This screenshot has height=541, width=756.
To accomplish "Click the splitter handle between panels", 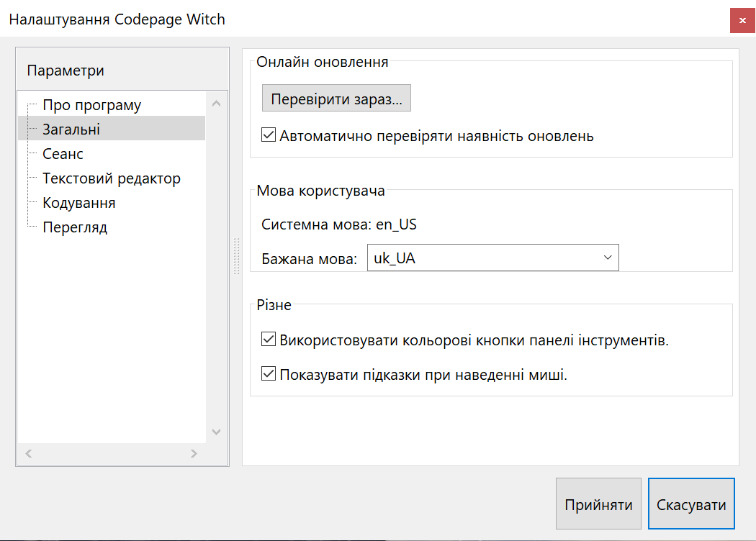I will coord(235,257).
